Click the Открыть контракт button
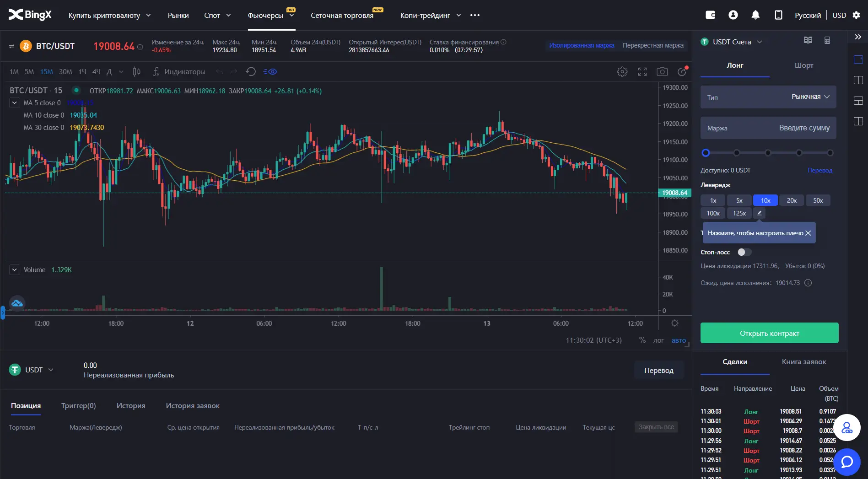This screenshot has width=868, height=479. 769,333
